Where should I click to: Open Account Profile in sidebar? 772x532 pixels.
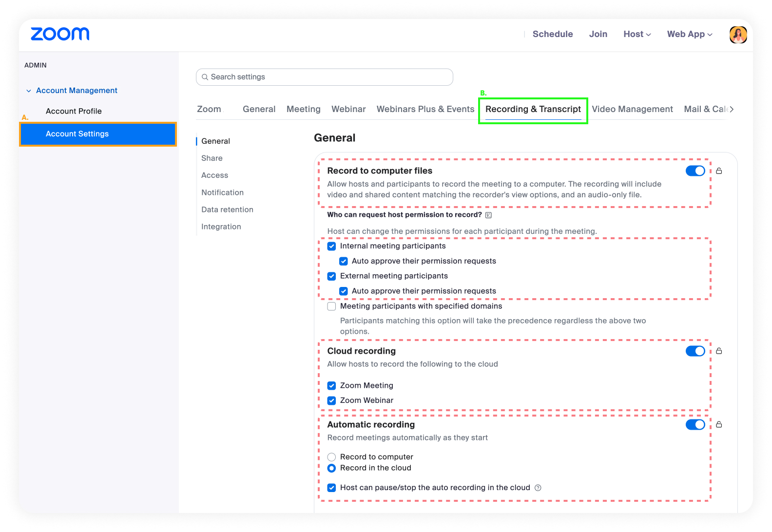[x=74, y=111]
